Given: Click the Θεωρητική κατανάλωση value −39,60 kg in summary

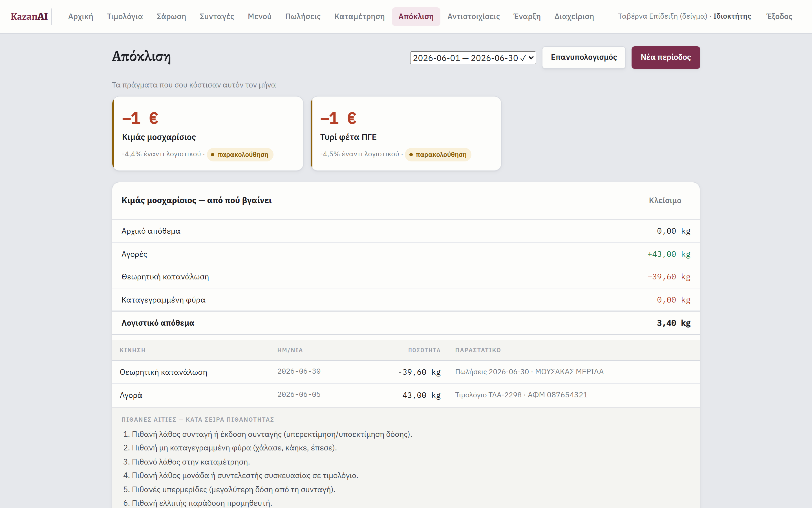Looking at the screenshot, I should pos(668,277).
